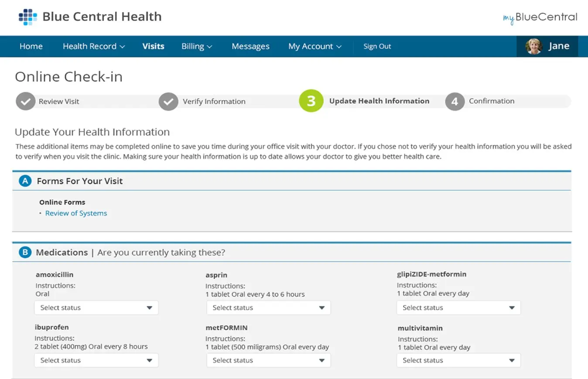Open the My Account dropdown
Screen dimensions: 588x379
(315, 46)
